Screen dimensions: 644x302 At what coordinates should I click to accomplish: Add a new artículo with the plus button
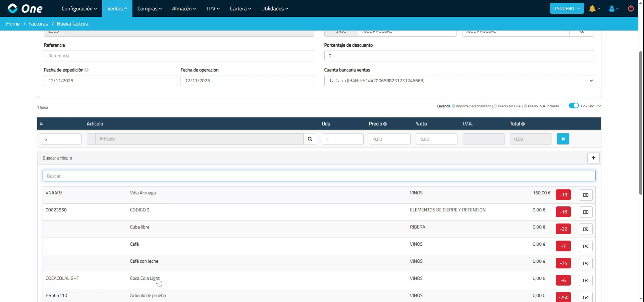click(x=593, y=158)
